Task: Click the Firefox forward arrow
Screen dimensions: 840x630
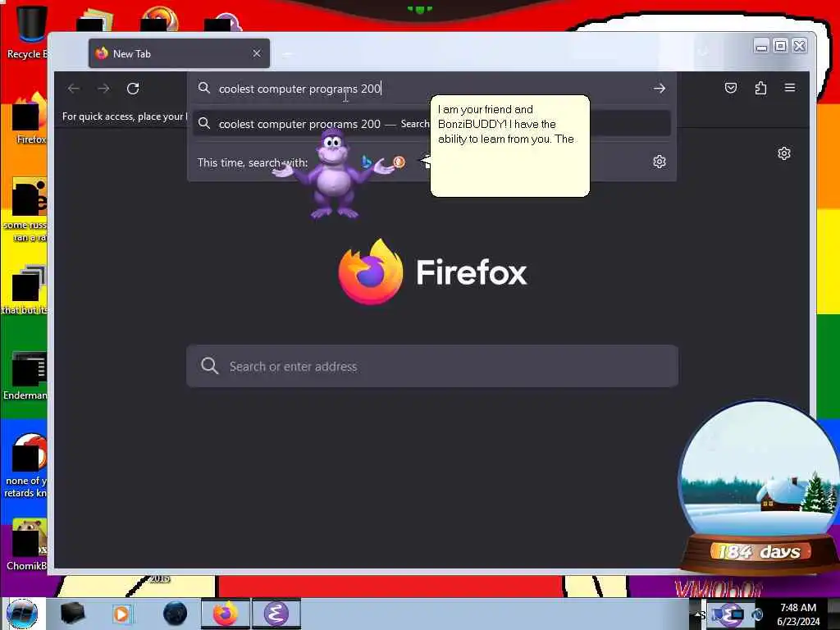Action: click(x=103, y=89)
